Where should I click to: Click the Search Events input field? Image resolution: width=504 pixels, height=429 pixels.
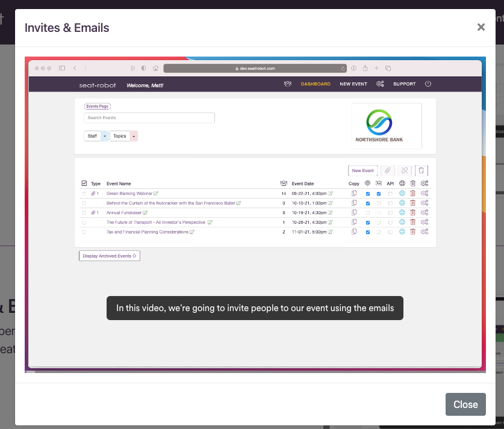[x=149, y=117]
